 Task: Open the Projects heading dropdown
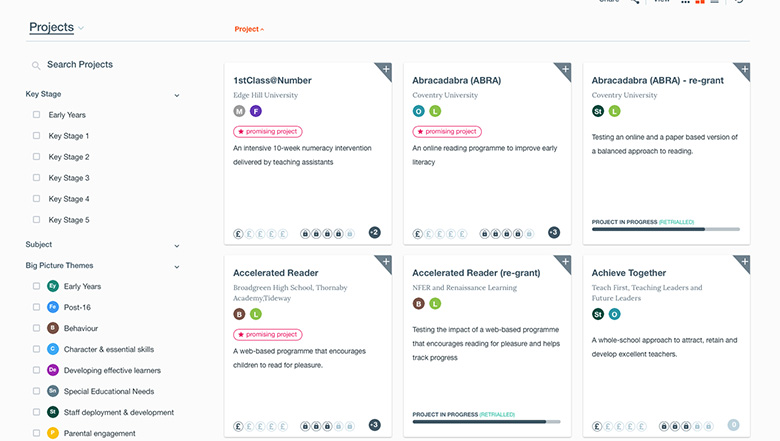(81, 28)
